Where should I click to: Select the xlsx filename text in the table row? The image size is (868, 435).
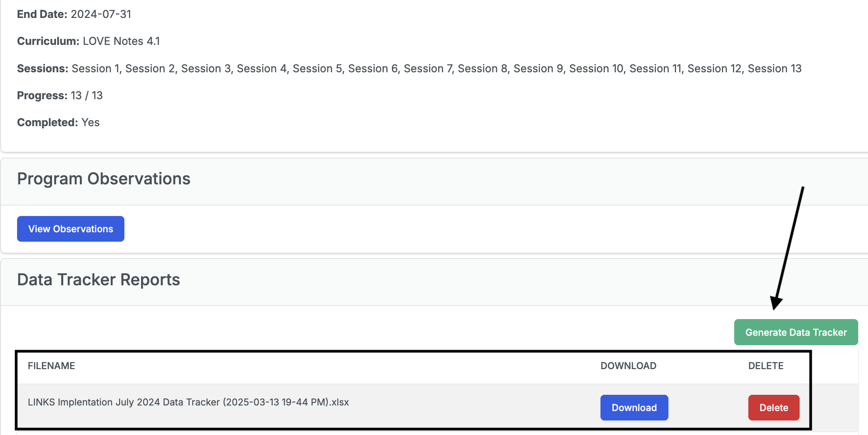[188, 402]
